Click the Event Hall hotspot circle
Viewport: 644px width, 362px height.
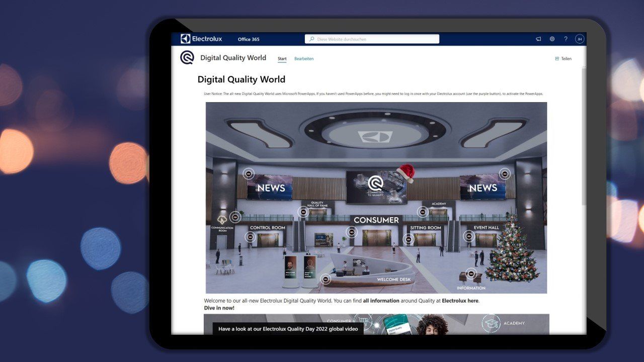click(468, 236)
